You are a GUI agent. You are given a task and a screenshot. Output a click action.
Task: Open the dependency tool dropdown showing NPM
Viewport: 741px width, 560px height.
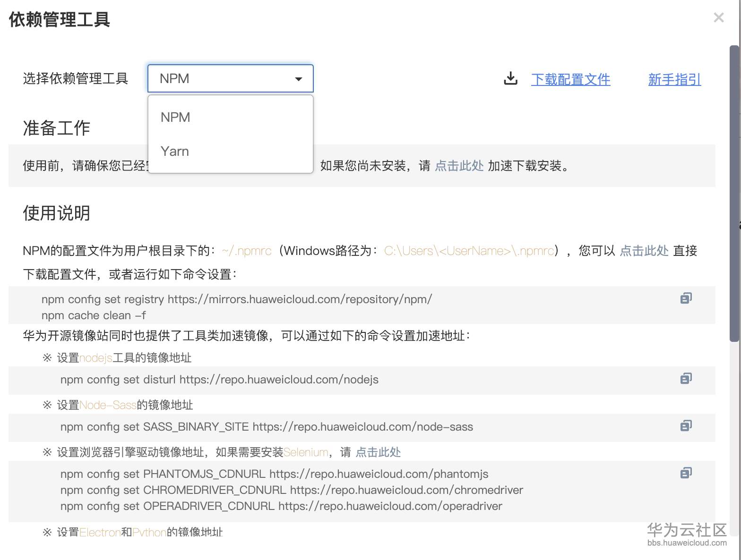[x=231, y=78]
